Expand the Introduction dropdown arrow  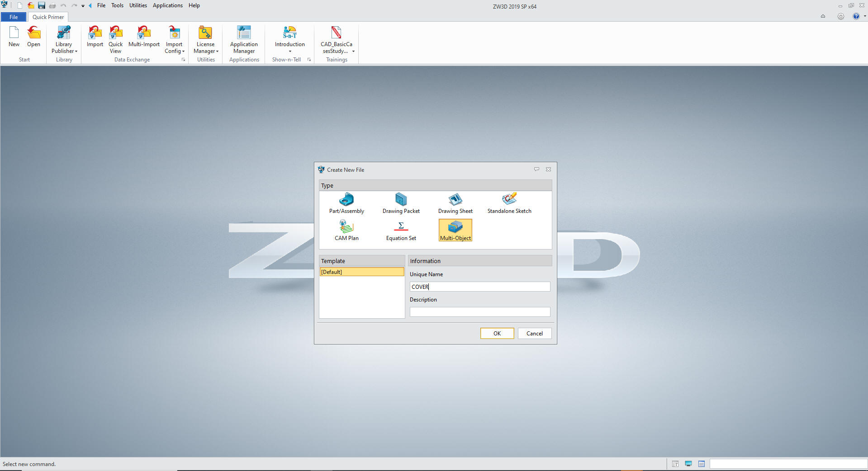pyautogui.click(x=290, y=51)
